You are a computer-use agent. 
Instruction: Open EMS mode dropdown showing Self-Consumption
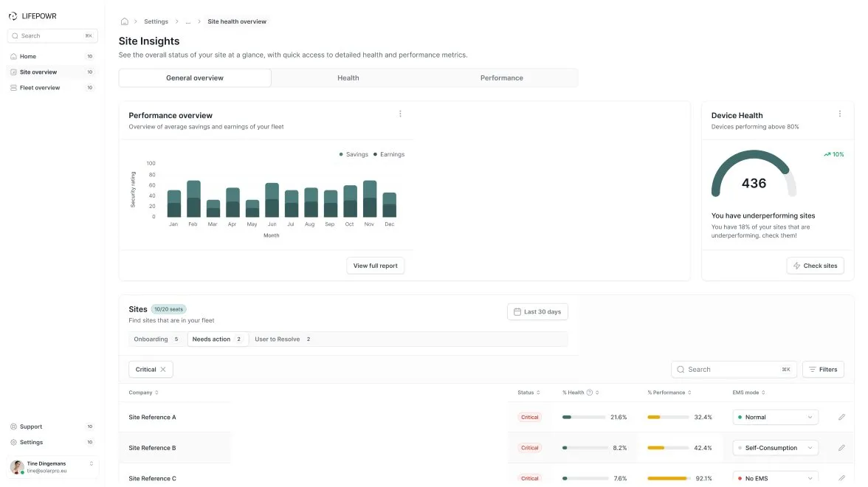775,448
